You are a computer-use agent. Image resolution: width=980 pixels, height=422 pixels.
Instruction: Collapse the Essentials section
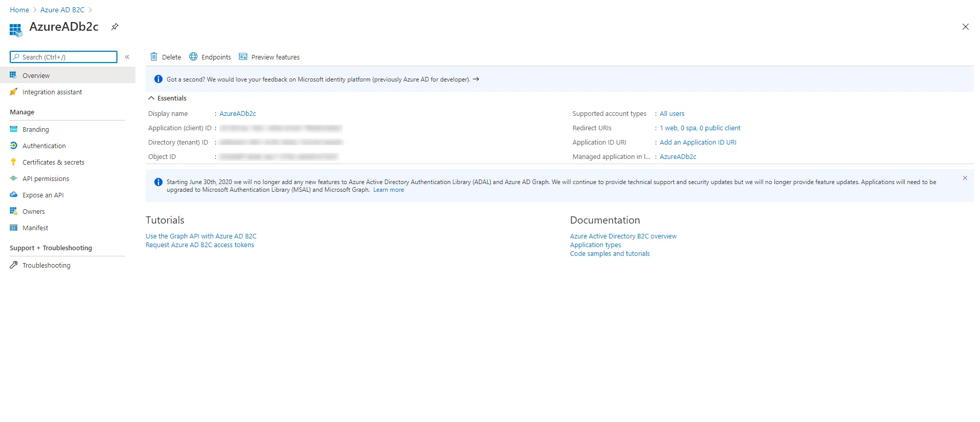coord(151,98)
